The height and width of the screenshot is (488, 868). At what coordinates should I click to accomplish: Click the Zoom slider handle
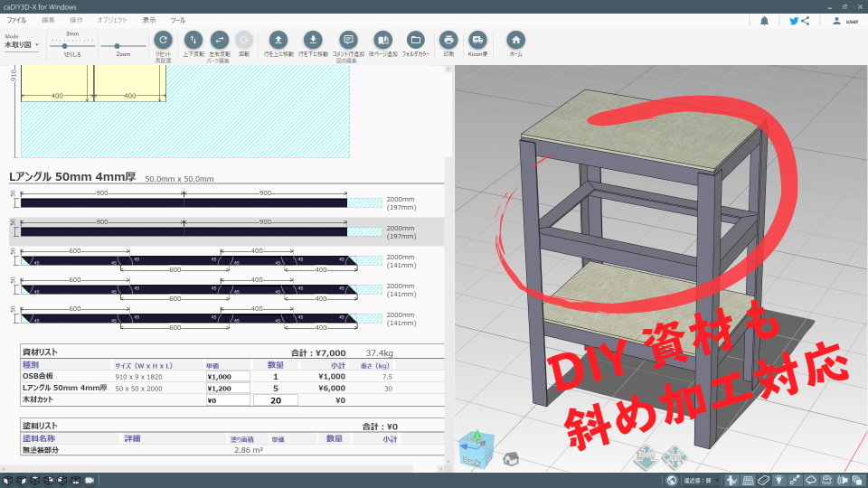pyautogui.click(x=117, y=46)
